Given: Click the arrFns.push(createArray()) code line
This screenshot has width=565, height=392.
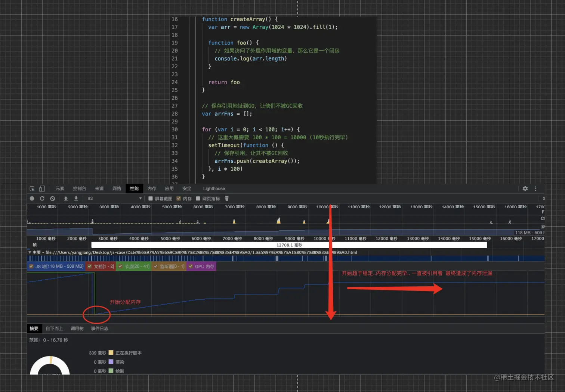Looking at the screenshot, I should (x=257, y=161).
